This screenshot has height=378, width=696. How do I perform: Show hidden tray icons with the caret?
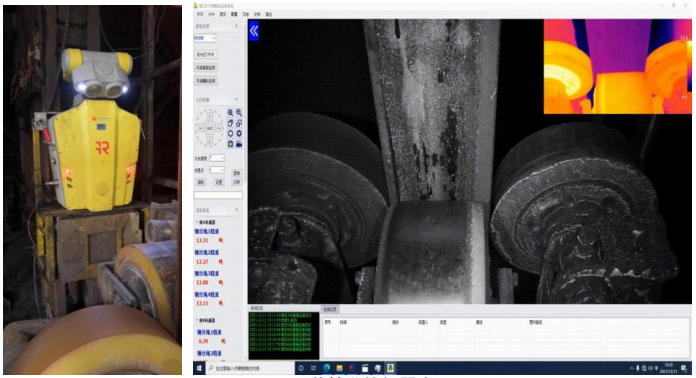[x=632, y=368]
